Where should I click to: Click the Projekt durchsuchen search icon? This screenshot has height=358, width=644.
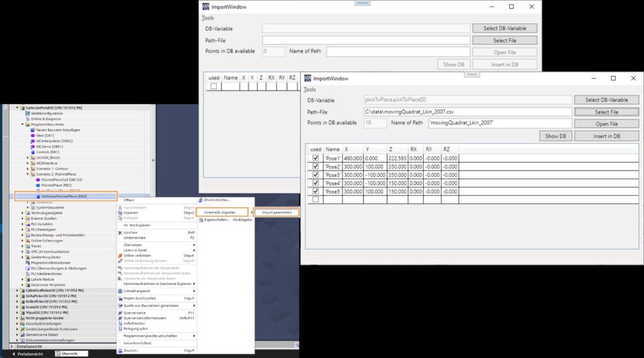[x=119, y=298]
